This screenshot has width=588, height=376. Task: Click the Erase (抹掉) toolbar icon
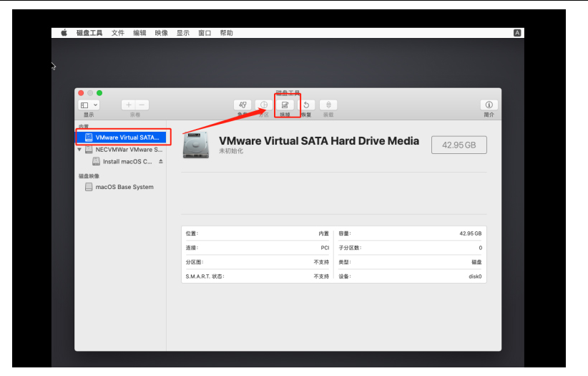click(x=285, y=105)
